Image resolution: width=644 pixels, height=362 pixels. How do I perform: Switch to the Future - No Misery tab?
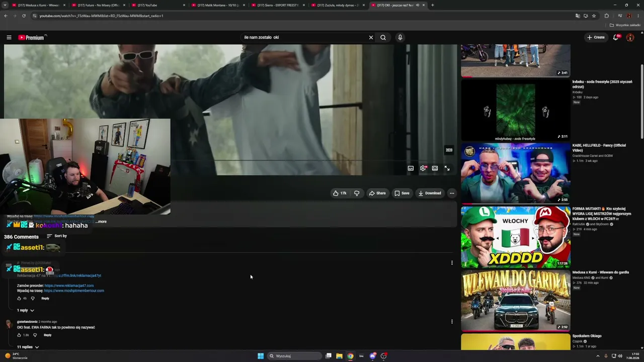(x=97, y=5)
